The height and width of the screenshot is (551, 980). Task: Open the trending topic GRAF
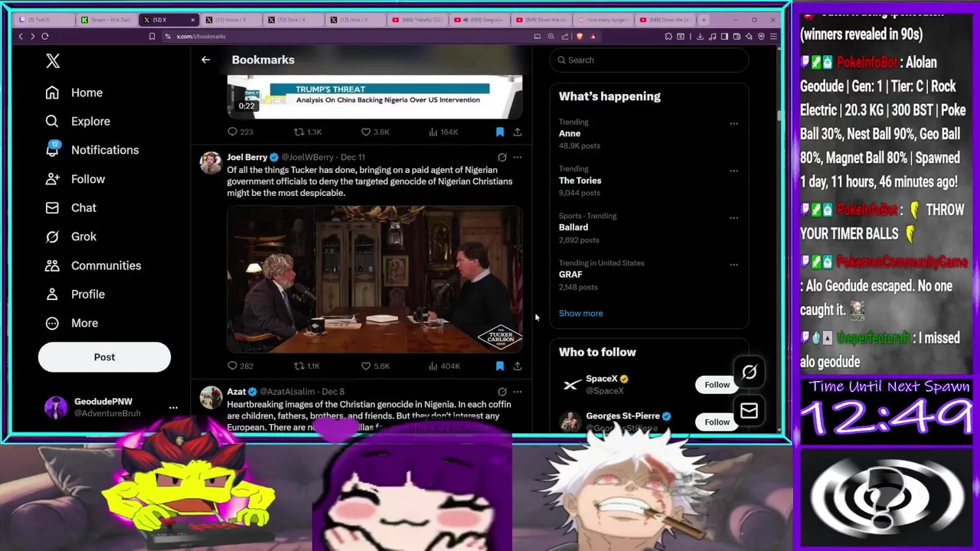(x=570, y=274)
